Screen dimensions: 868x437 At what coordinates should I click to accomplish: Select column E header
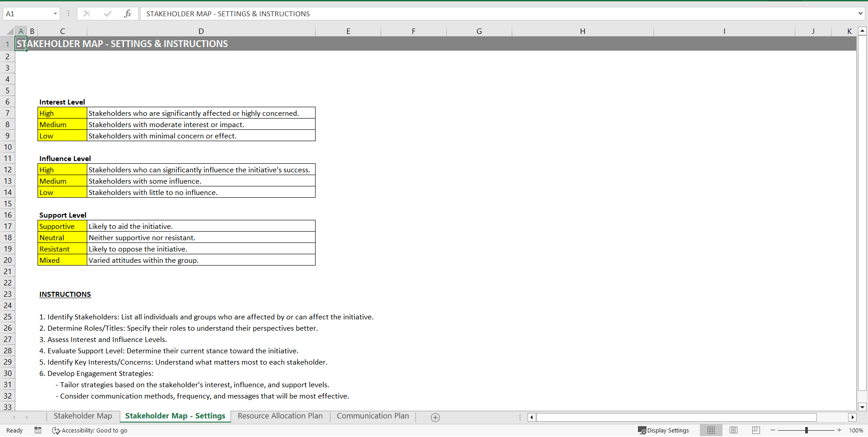[x=348, y=31]
